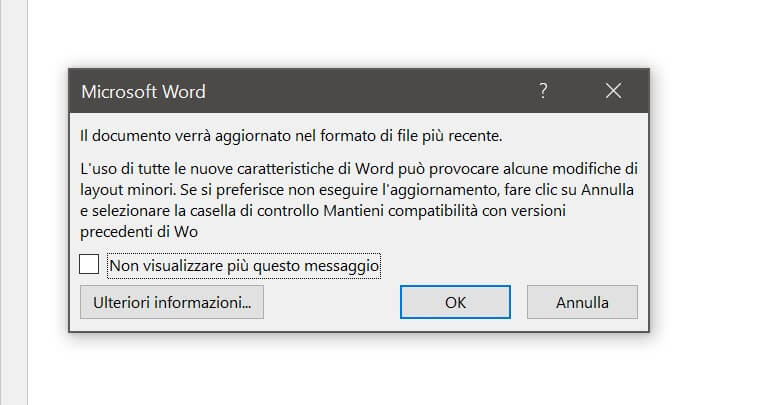Viewport: 771px width, 405px height.
Task: Click the "Microsoft Word" title text
Action: (143, 92)
